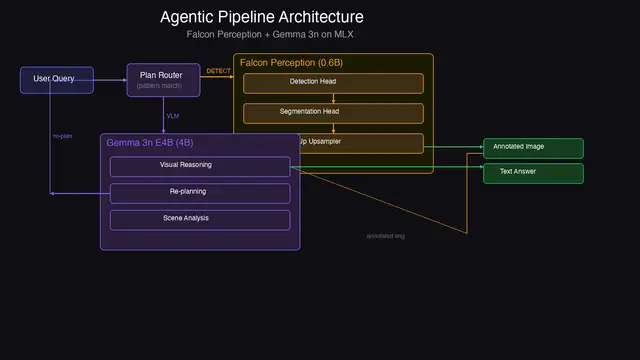Screen dimensions: 640x360
Task: Click the Agentic Pipeline Architecture title
Action: (x=262, y=17)
